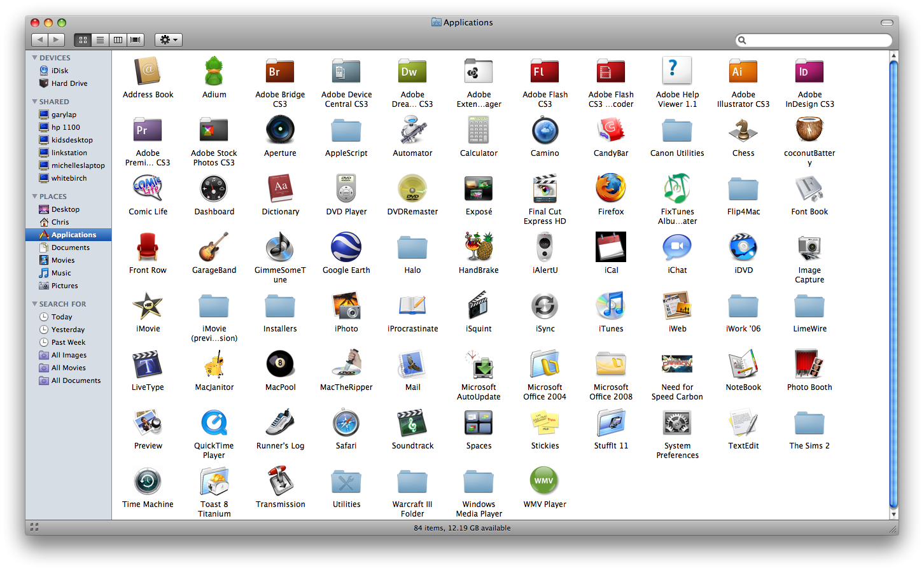The height and width of the screenshot is (570, 924).
Task: Open the garylap shared computer
Action: pyautogui.click(x=69, y=115)
